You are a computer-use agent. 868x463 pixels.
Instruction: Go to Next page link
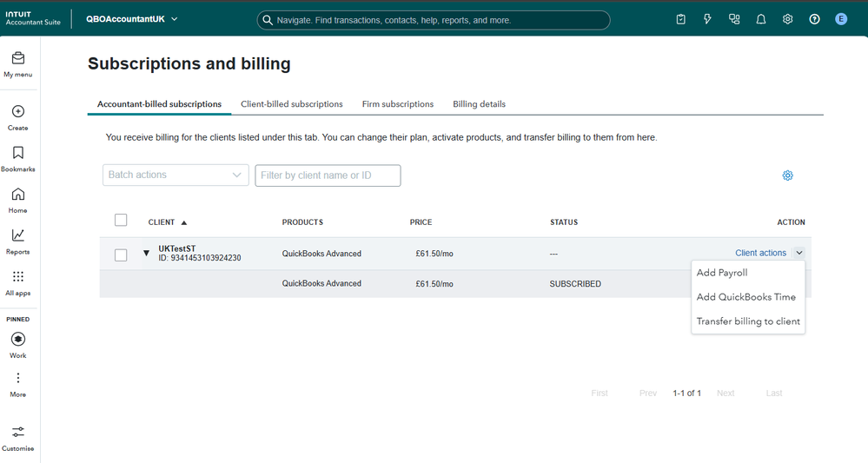726,394
